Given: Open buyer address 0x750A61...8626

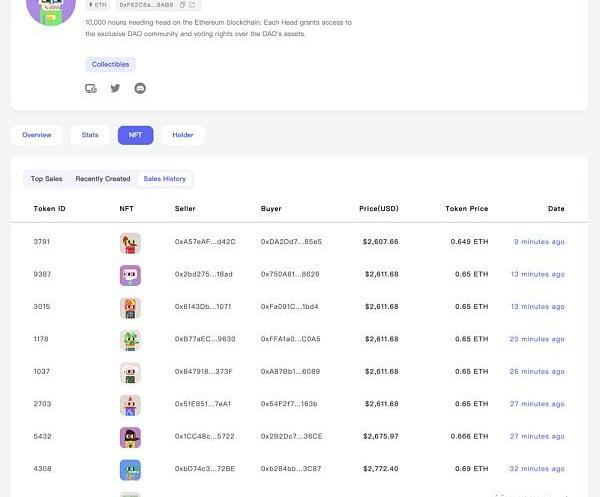Looking at the screenshot, I should (290, 274).
